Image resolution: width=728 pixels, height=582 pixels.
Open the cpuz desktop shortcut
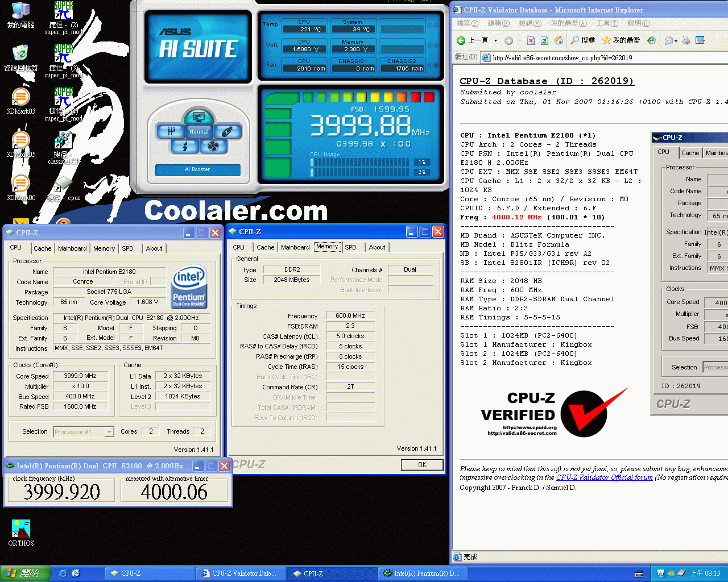(63, 189)
